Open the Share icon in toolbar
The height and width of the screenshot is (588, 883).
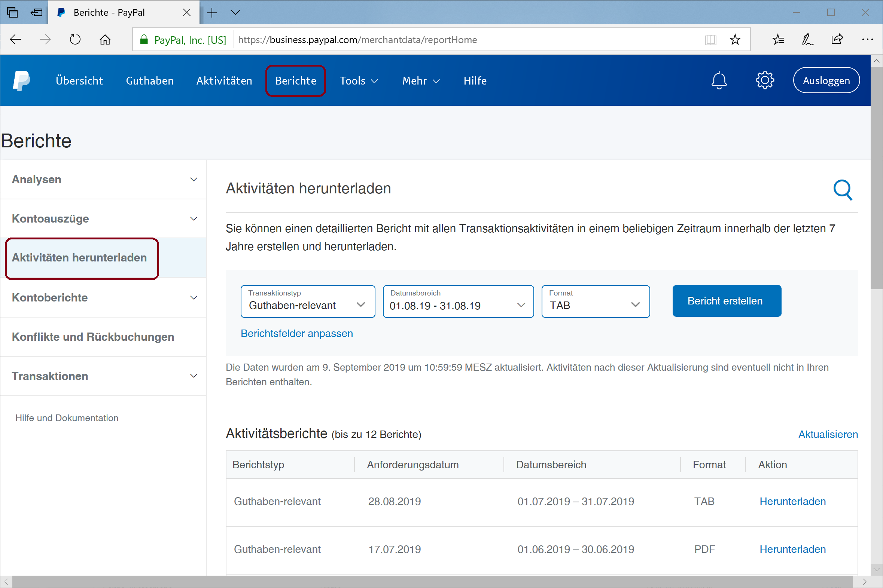pyautogui.click(x=837, y=39)
